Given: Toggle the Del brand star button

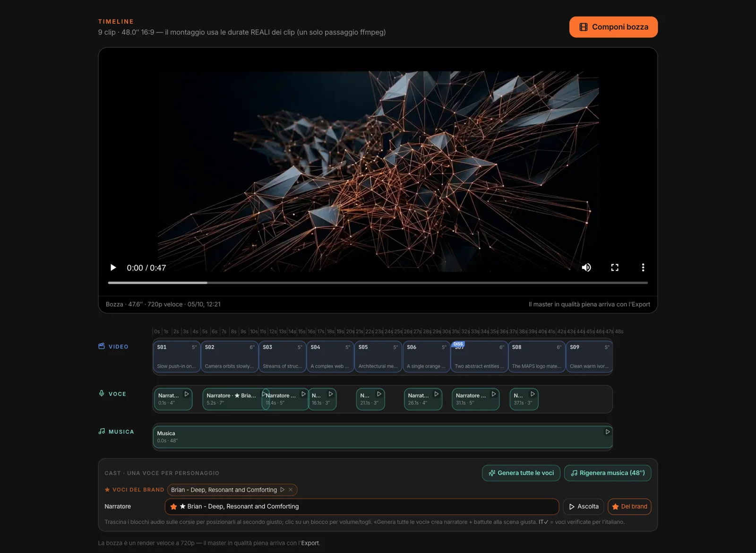Looking at the screenshot, I should pos(629,507).
